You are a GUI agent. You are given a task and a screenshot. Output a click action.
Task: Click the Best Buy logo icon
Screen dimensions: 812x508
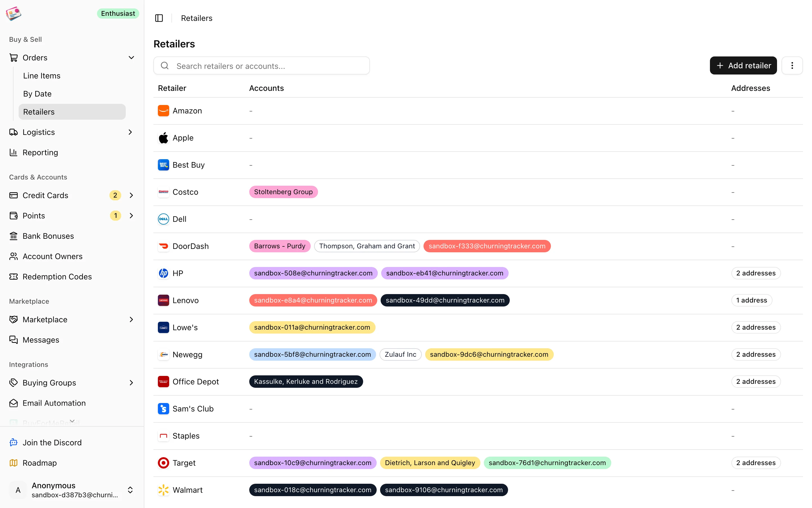(164, 165)
